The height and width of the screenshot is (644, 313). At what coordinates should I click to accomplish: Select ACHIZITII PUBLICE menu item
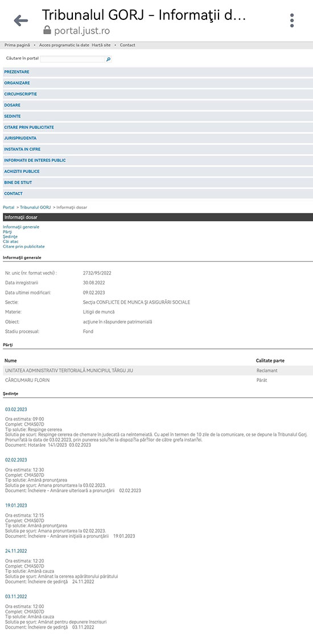tap(158, 172)
